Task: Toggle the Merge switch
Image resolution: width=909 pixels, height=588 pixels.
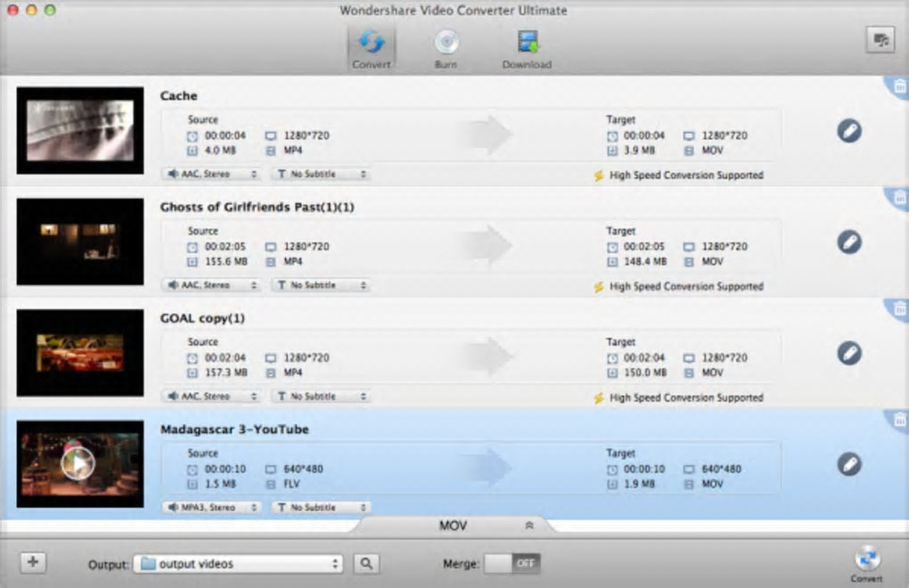Action: 512,563
